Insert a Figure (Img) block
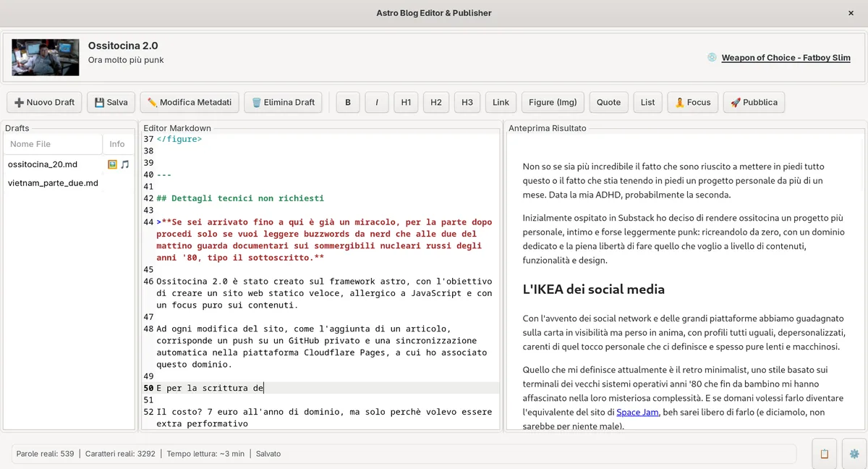 (x=553, y=102)
